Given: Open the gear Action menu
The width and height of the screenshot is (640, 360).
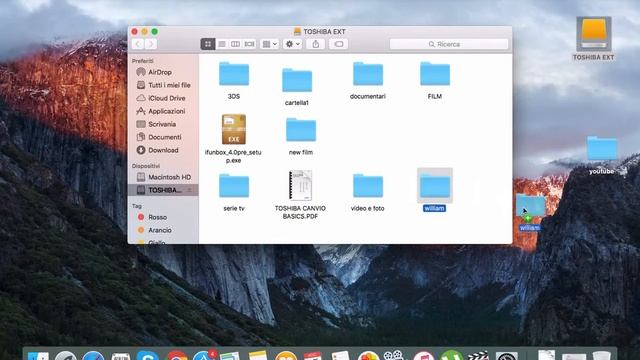Looking at the screenshot, I should point(292,44).
